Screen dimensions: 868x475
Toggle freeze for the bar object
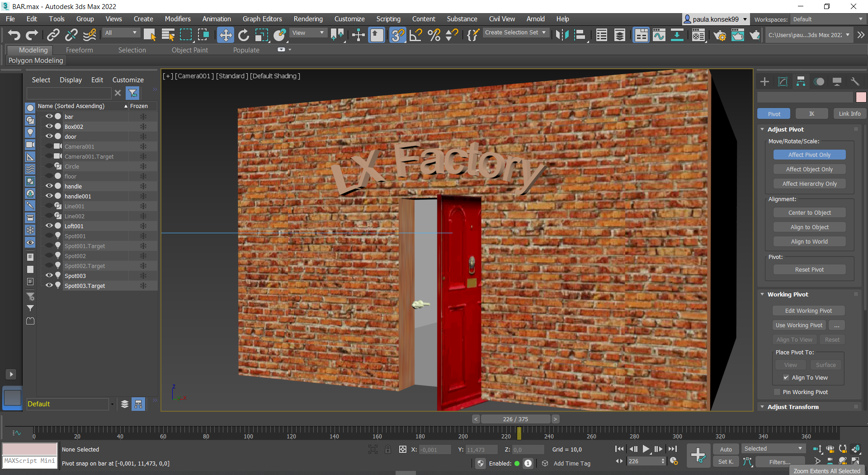tap(143, 117)
